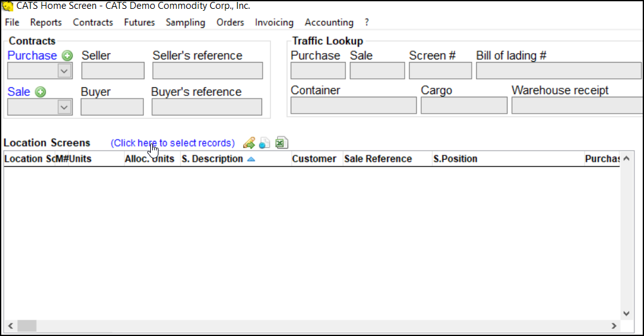Click the blue Sale link in Contracts

click(x=18, y=92)
